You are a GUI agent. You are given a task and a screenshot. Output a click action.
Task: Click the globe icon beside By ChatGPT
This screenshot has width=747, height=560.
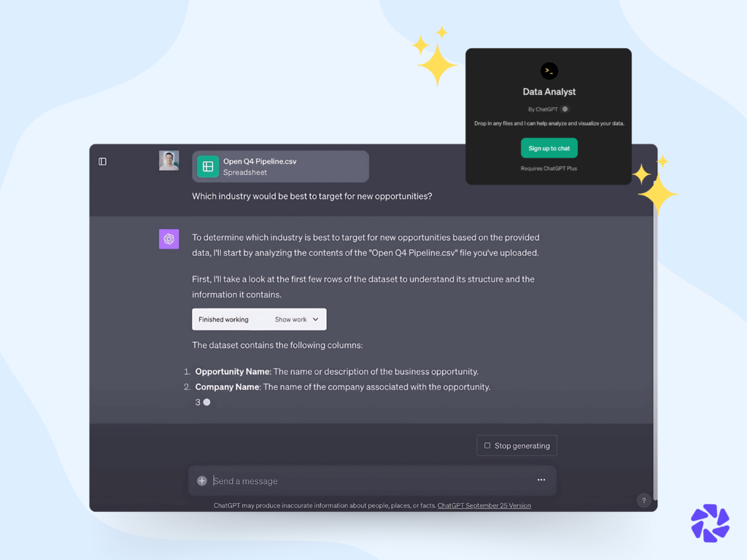pos(565,109)
